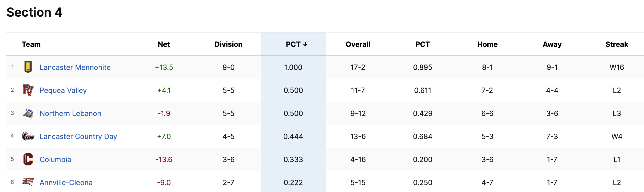Screen dimensions: 644x192
Task: Open the Pequea Valley team link
Action: point(63,90)
